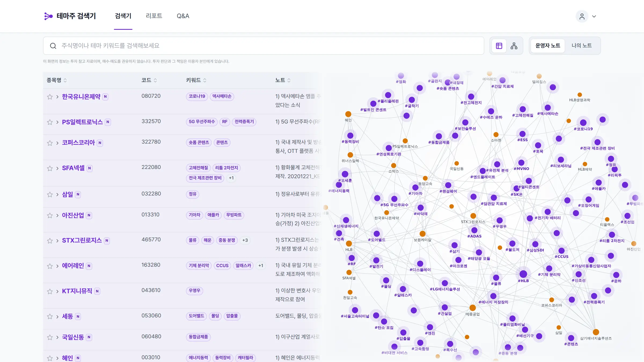Select the #MVNO graph node

coord(521,163)
